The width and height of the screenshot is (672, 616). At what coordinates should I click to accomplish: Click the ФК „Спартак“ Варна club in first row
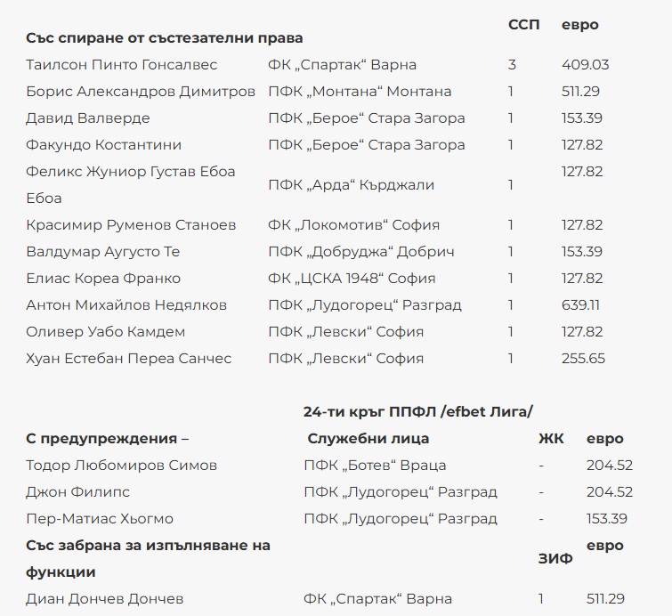click(342, 65)
